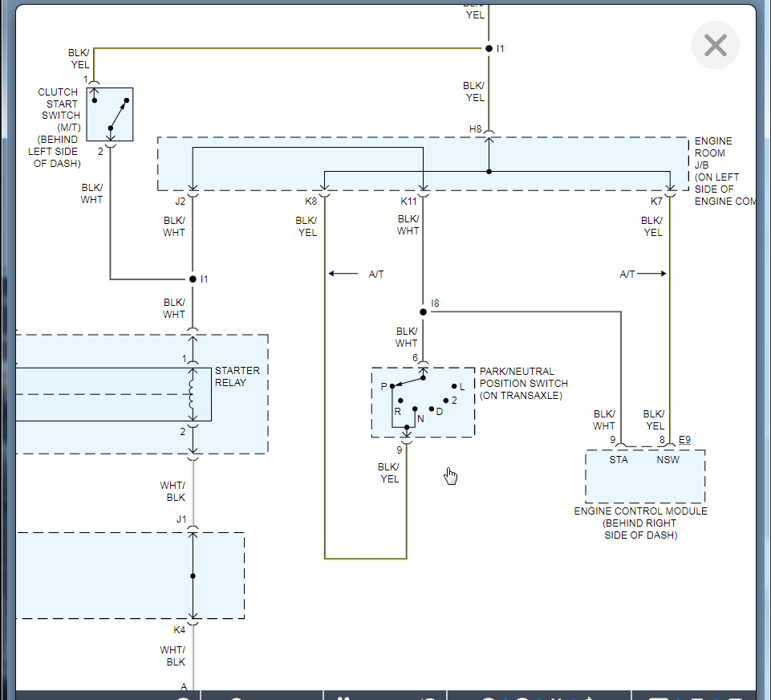Select the Engine Control Module box
The width and height of the screenshot is (771, 700).
tap(645, 476)
